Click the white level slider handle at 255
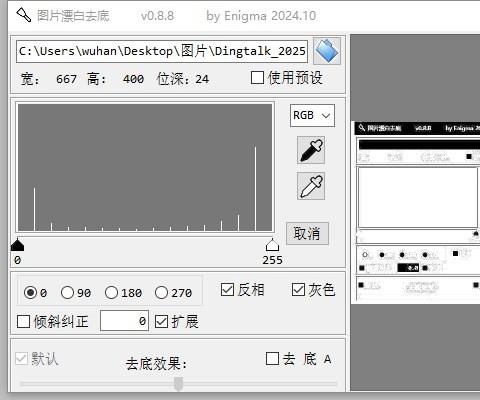Viewport: 480px width, 400px height. 272,245
